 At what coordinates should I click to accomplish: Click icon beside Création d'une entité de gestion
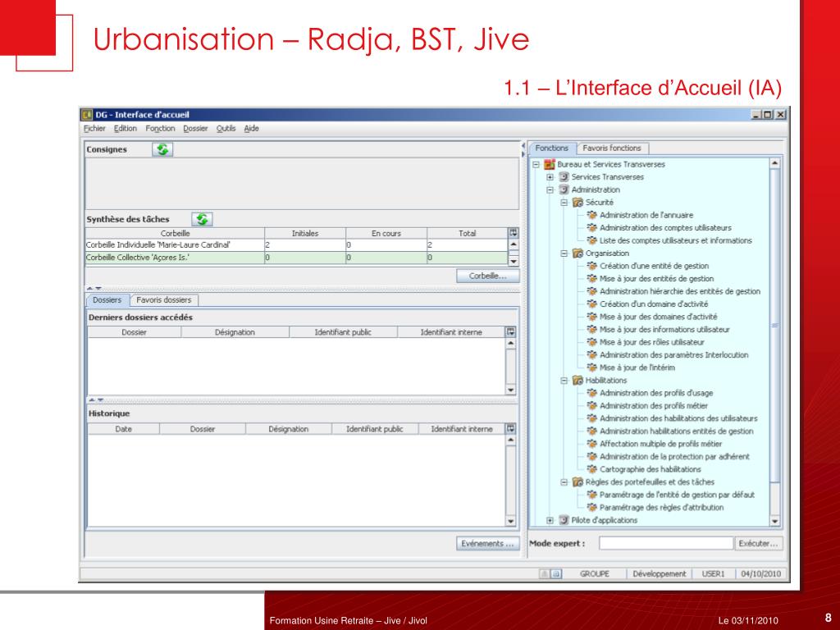(592, 266)
